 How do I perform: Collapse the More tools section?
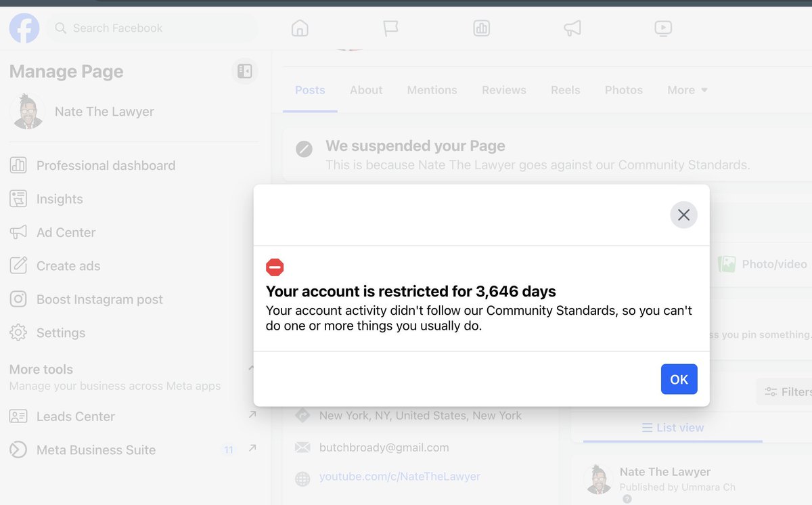coord(251,369)
